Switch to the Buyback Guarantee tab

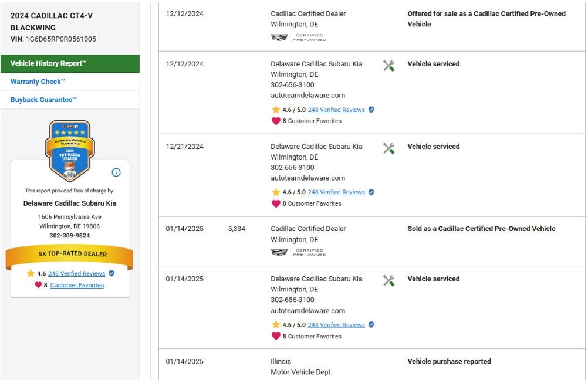44,100
